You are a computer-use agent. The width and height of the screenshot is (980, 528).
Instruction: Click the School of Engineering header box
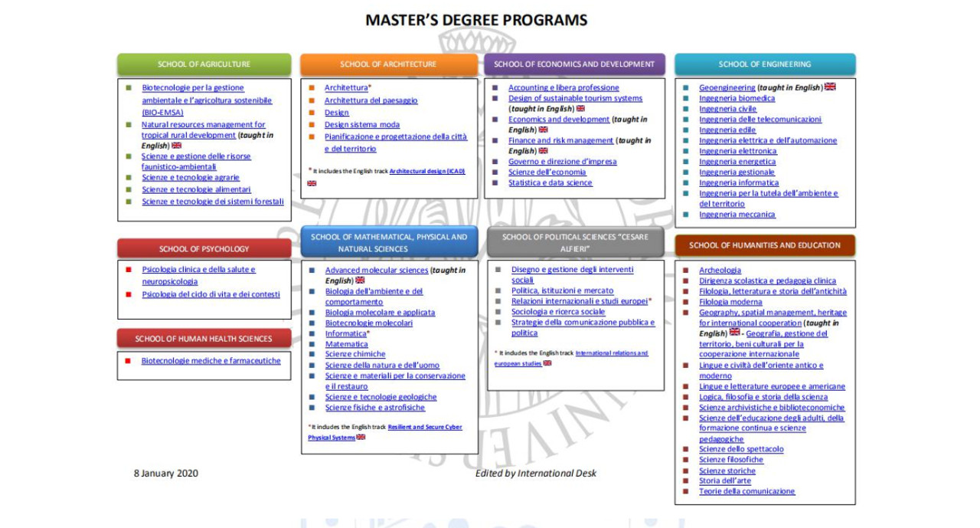[x=764, y=64]
